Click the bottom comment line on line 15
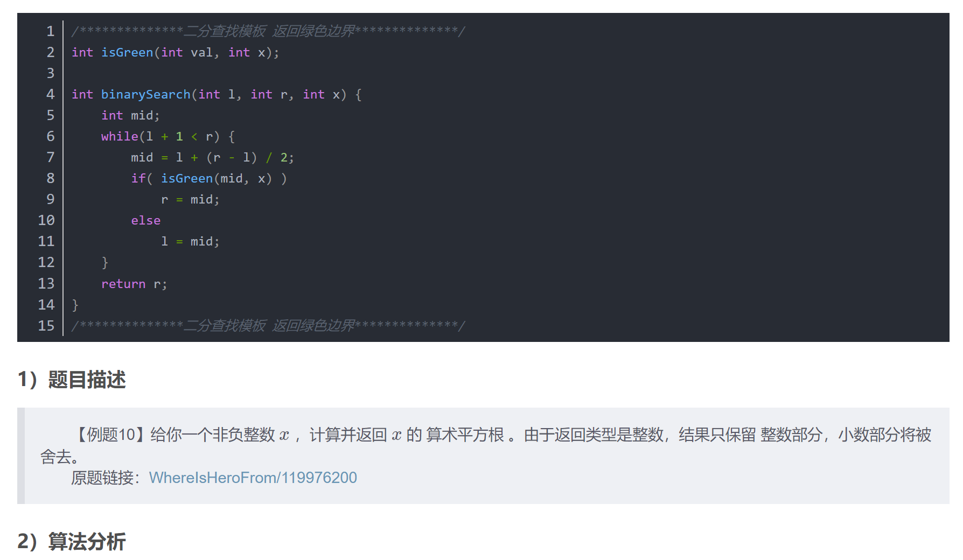Viewport: 963px width, 560px height. pyautogui.click(x=268, y=326)
